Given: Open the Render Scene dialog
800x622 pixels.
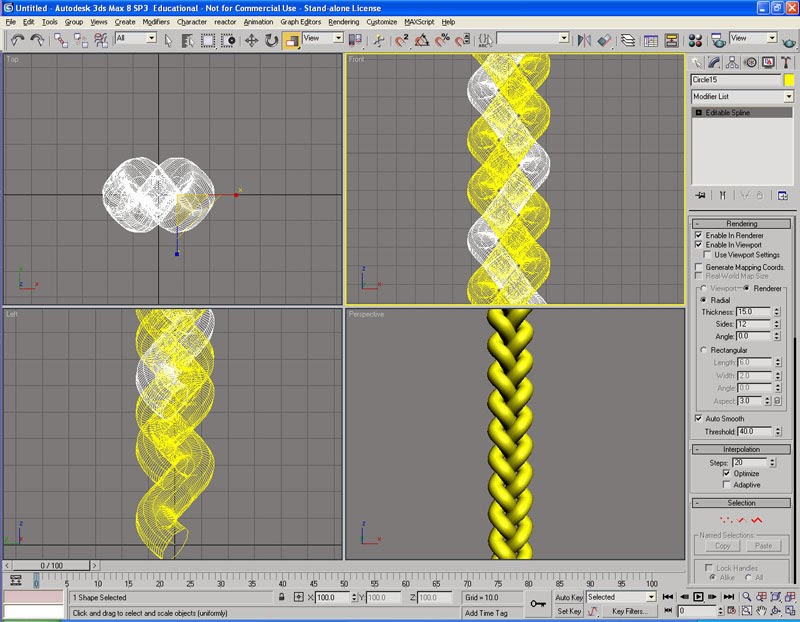Looking at the screenshot, I should [717, 40].
